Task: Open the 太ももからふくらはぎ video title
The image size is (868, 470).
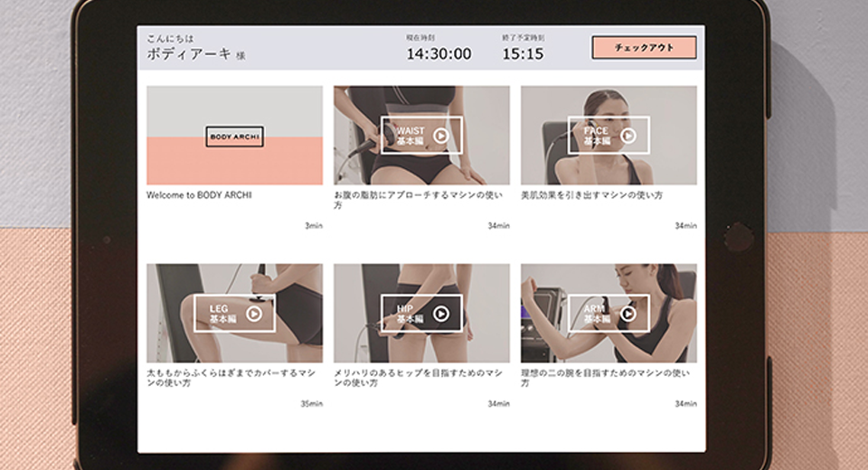Action: 231,378
